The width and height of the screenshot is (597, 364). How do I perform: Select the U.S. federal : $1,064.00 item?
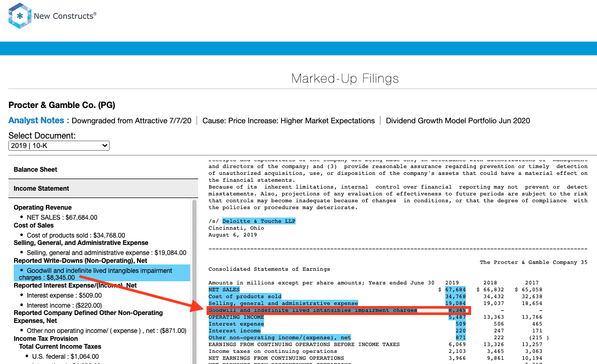[65, 357]
